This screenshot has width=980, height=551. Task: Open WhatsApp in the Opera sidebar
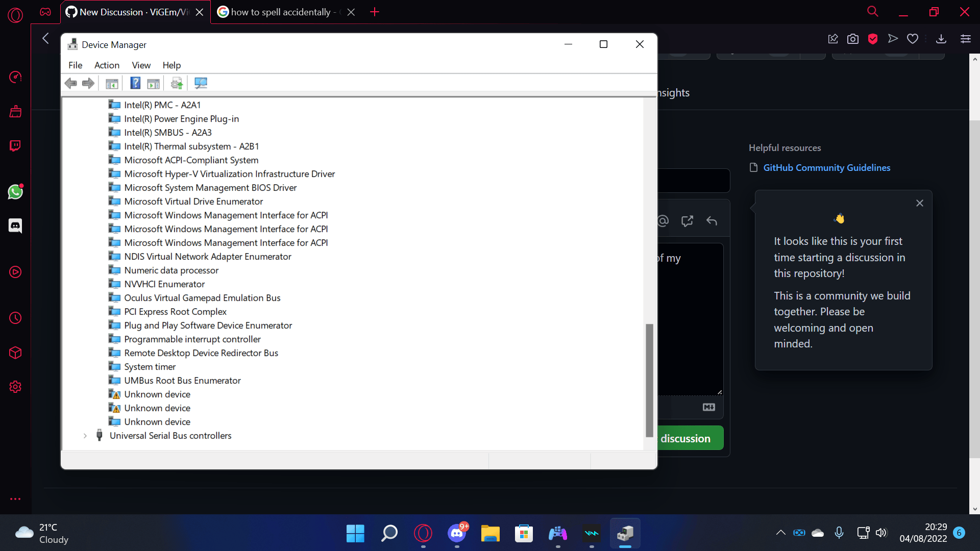pyautogui.click(x=15, y=192)
